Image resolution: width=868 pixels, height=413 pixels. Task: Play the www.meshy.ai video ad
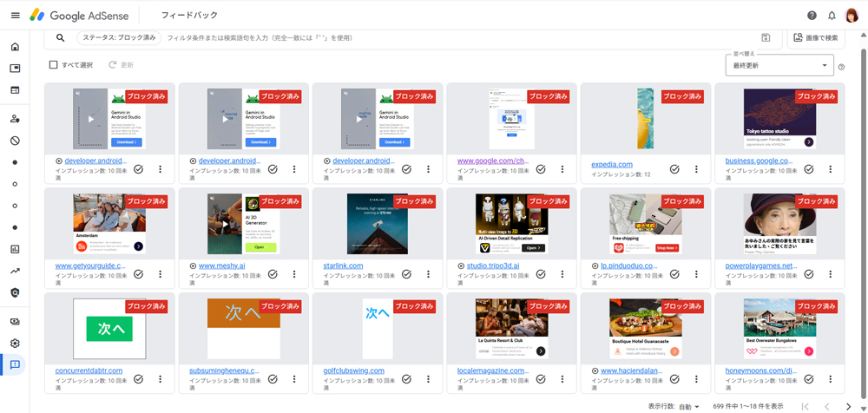click(x=224, y=225)
